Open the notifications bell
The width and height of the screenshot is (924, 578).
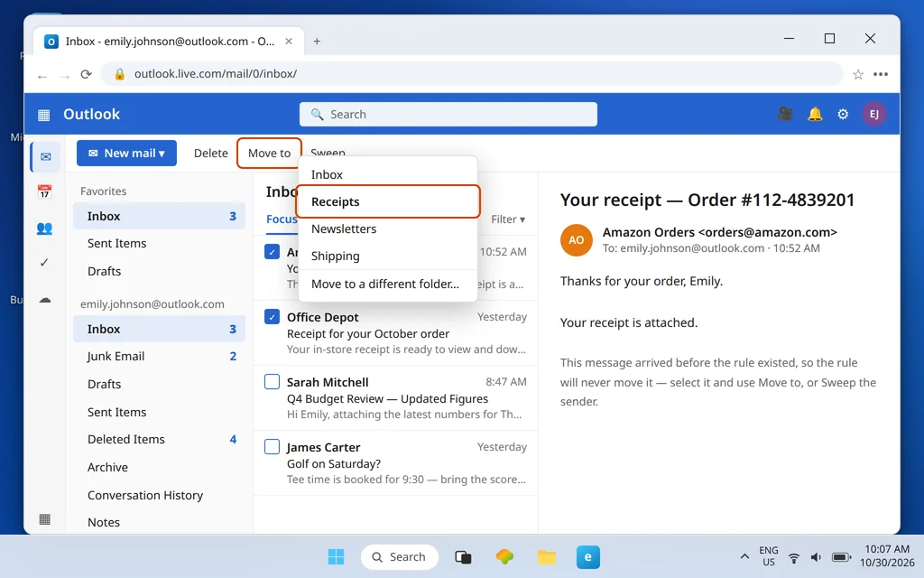tap(815, 114)
